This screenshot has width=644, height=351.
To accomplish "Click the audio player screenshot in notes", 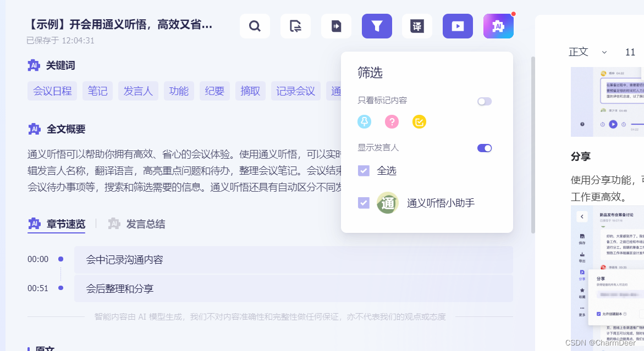I will [608, 102].
